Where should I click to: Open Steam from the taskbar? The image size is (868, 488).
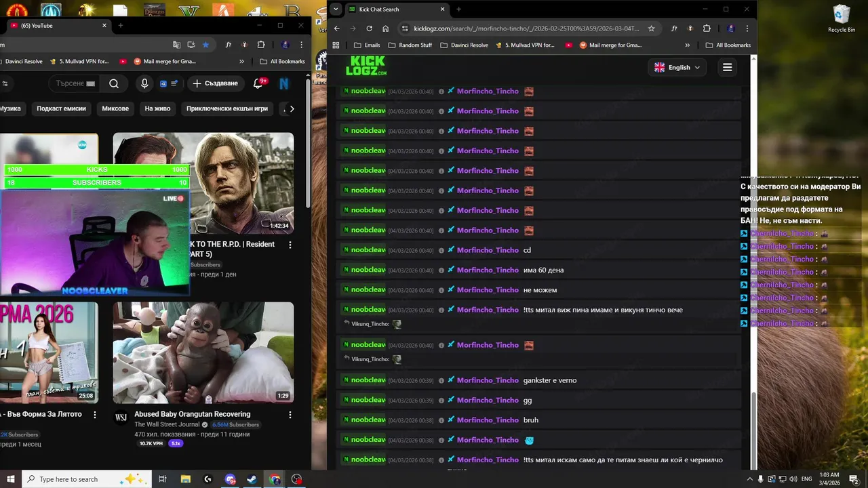coord(252,479)
